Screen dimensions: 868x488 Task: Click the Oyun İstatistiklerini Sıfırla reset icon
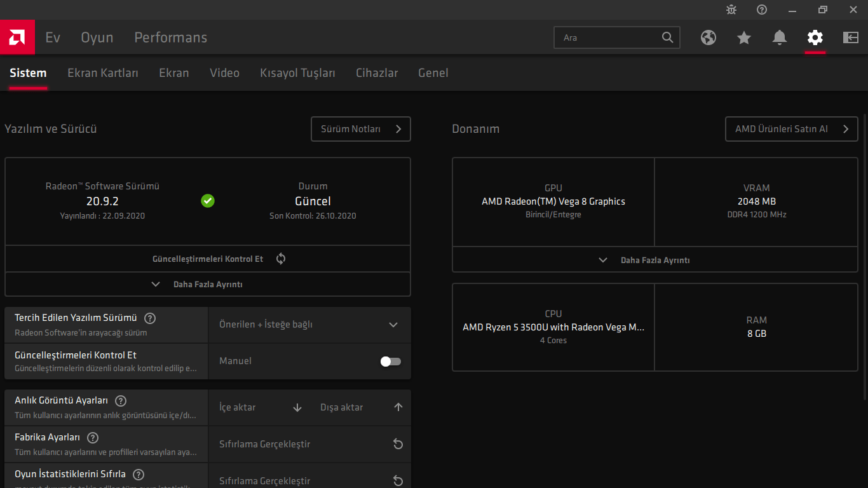tap(398, 480)
